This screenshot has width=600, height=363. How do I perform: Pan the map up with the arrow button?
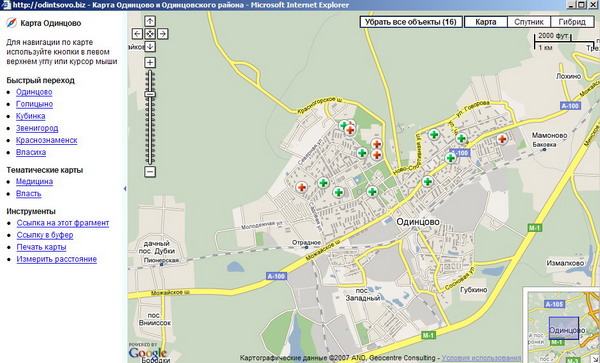[x=150, y=21]
